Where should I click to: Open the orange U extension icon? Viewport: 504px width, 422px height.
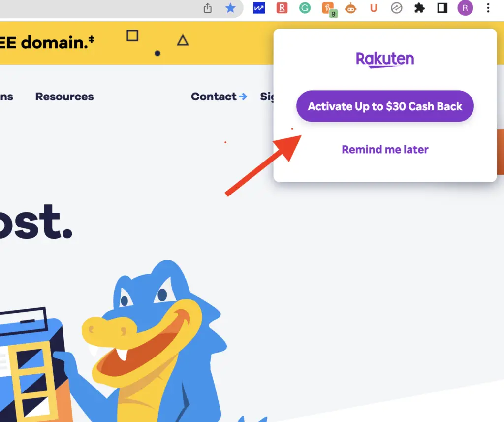pos(374,8)
